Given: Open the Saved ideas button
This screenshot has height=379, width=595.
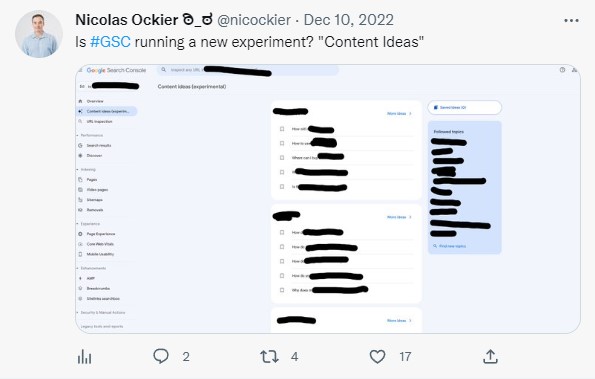Looking at the screenshot, I should [x=464, y=107].
